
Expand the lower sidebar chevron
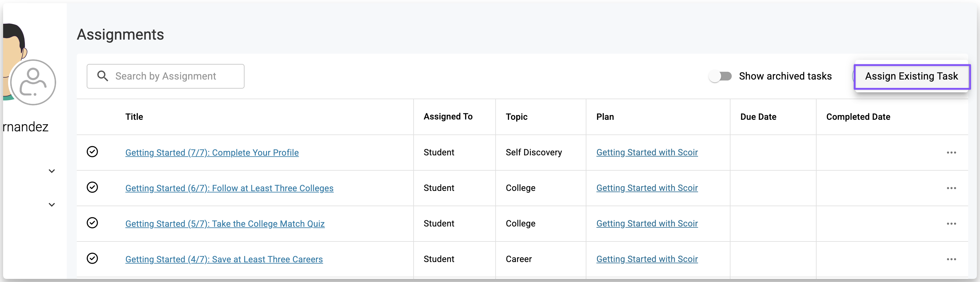click(x=52, y=205)
